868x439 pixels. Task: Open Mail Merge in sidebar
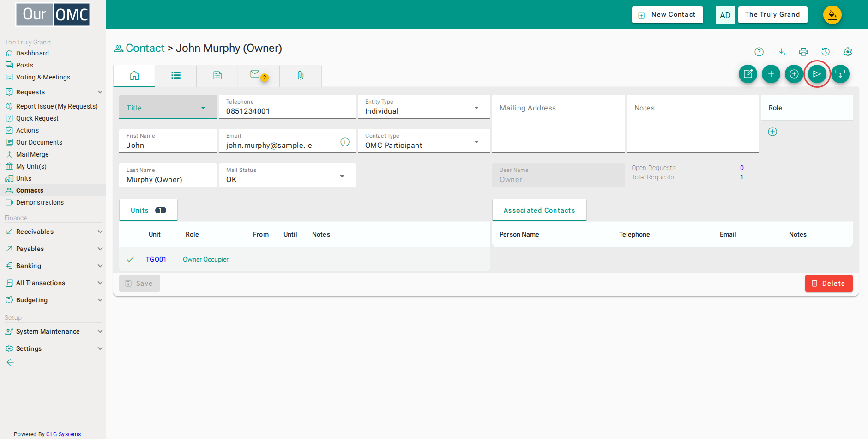[32, 154]
